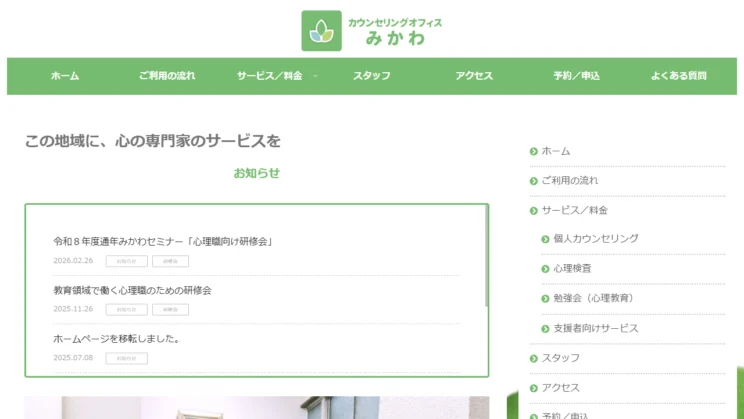Open よくある質問 in the top navigation
This screenshot has height=419, width=744.
[679, 76]
